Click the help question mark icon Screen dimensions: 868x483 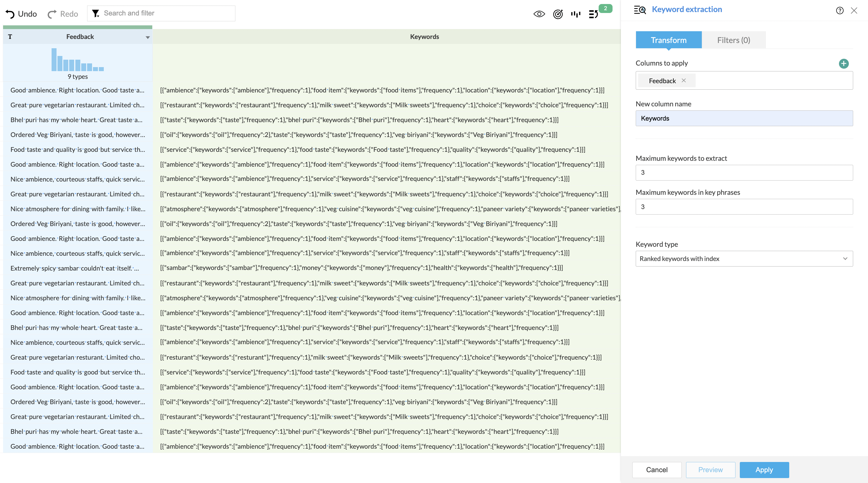click(840, 11)
